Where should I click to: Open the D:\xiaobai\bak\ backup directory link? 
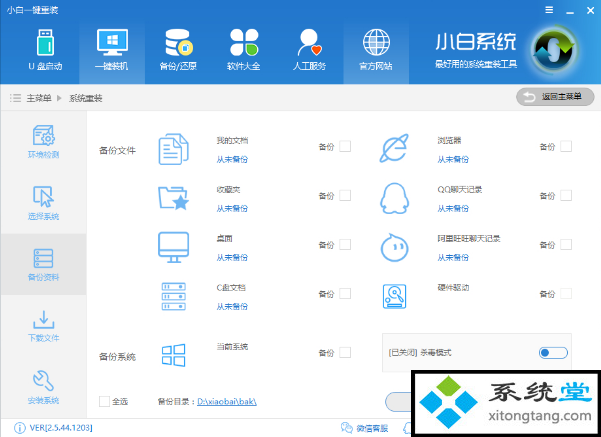pos(227,401)
